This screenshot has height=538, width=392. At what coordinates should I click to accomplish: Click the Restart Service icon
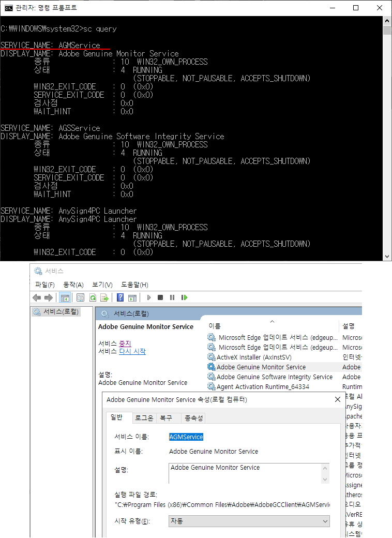pos(184,297)
